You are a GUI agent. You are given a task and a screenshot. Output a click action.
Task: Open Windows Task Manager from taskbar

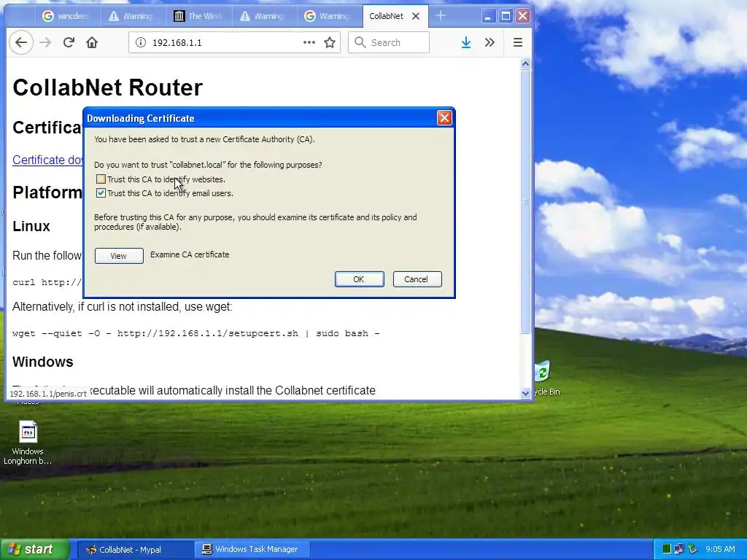[252, 550]
